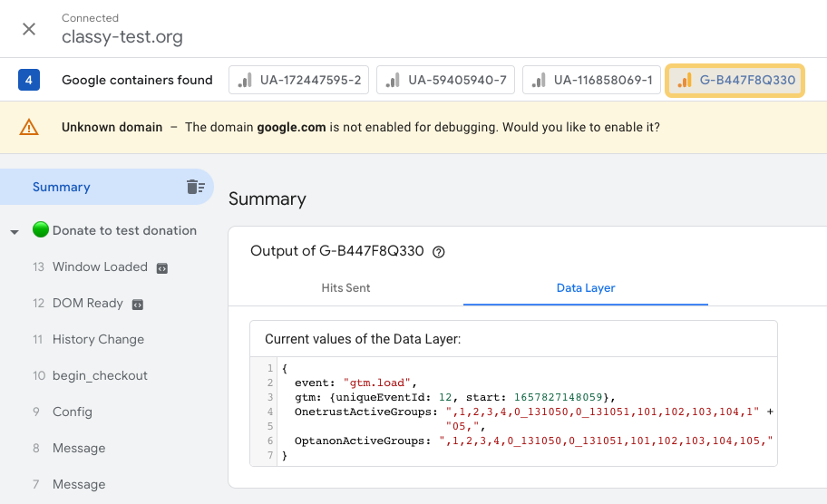The image size is (827, 504).
Task: Click the google.com domain in the warning
Action: click(x=291, y=128)
